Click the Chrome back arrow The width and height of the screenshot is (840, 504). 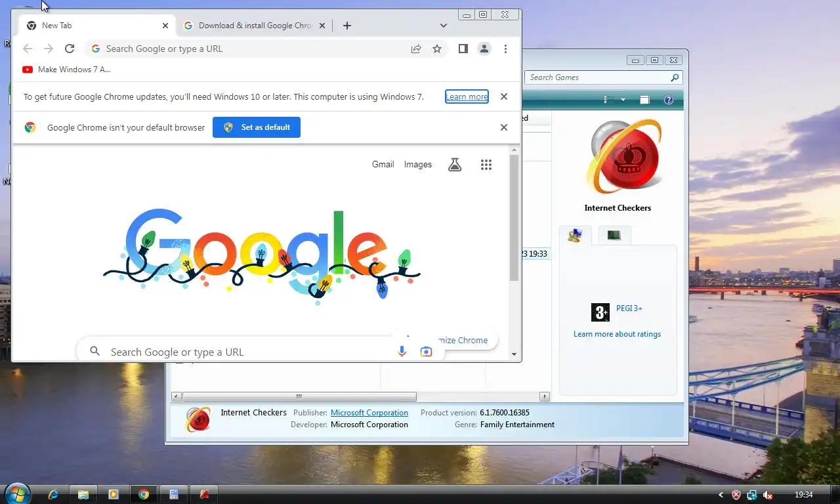pos(27,49)
